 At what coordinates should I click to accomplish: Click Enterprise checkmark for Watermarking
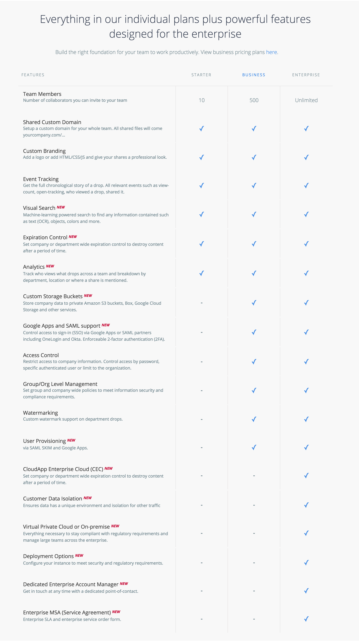coord(306,419)
